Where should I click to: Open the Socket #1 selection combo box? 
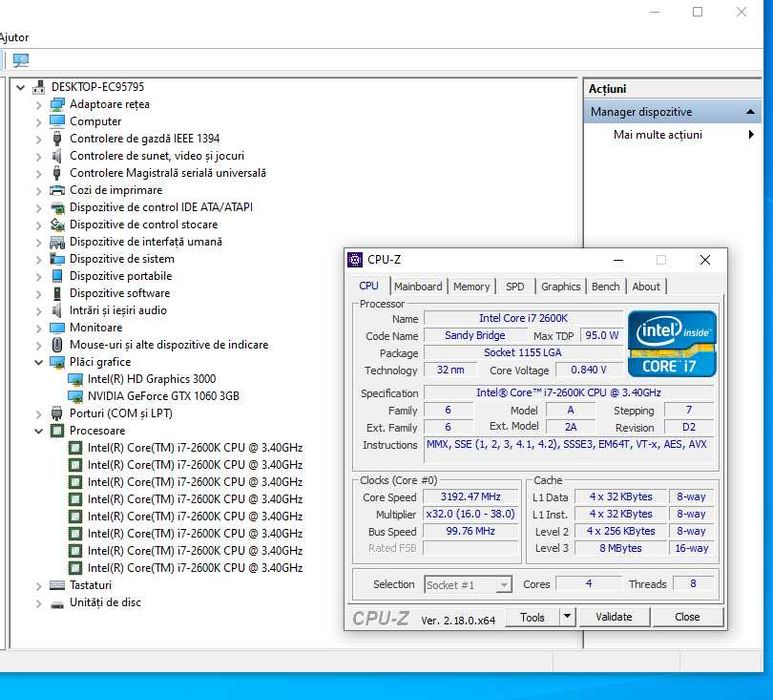468,585
